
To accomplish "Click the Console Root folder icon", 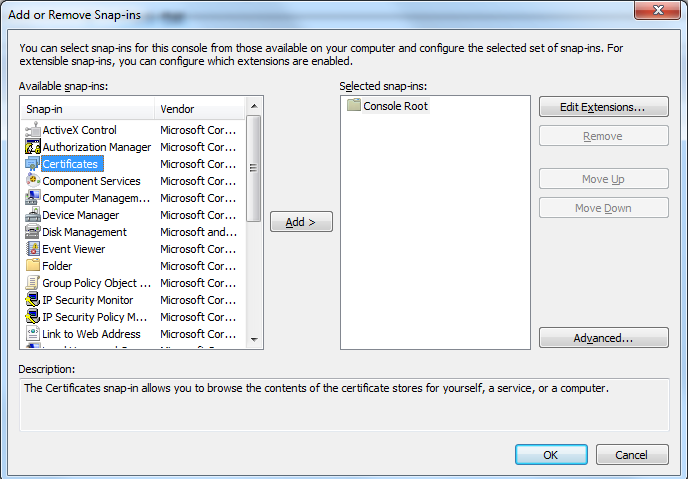I will pos(354,105).
